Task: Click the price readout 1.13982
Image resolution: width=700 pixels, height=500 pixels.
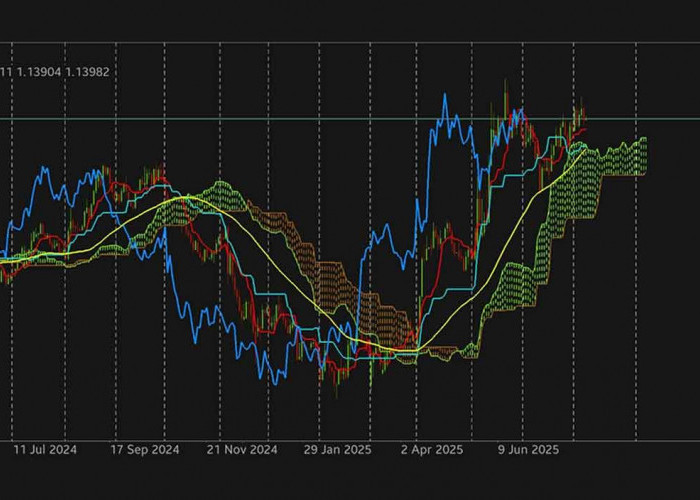Action: tap(88, 72)
